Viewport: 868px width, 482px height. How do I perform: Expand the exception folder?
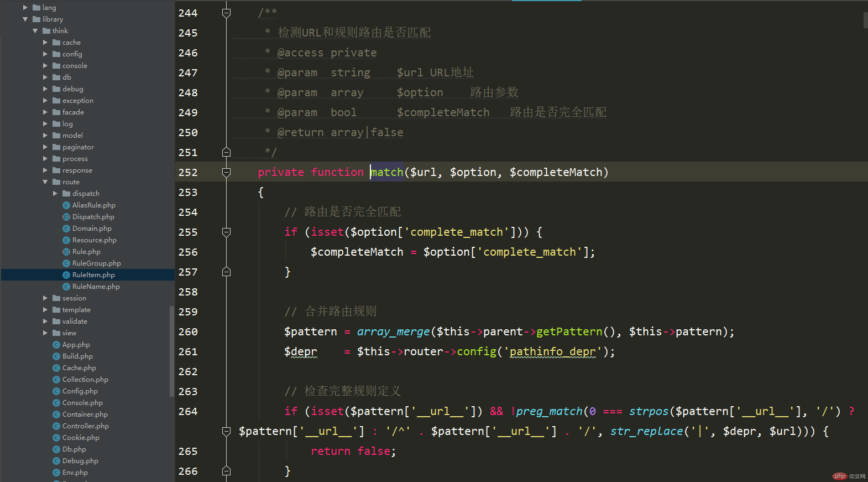(x=45, y=101)
